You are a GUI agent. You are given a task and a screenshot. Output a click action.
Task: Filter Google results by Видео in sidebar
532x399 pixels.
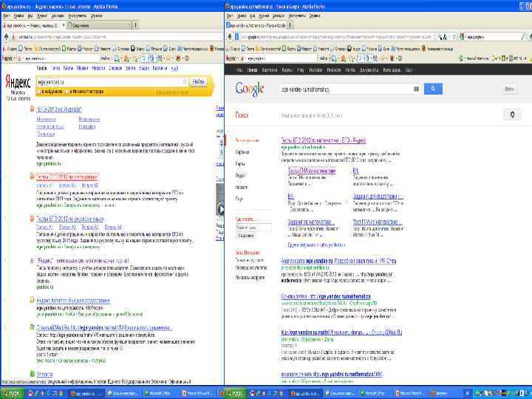[240, 175]
